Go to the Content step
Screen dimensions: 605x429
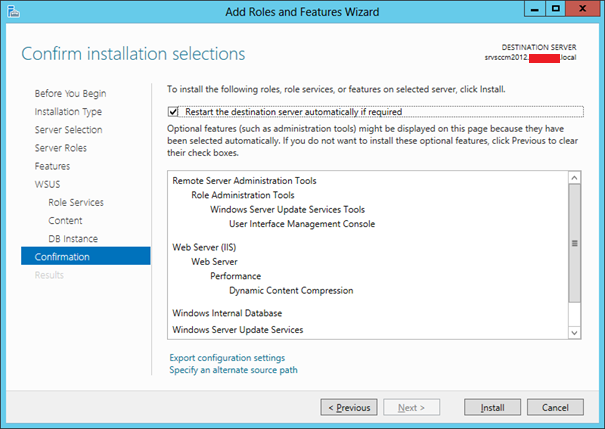[65, 221]
